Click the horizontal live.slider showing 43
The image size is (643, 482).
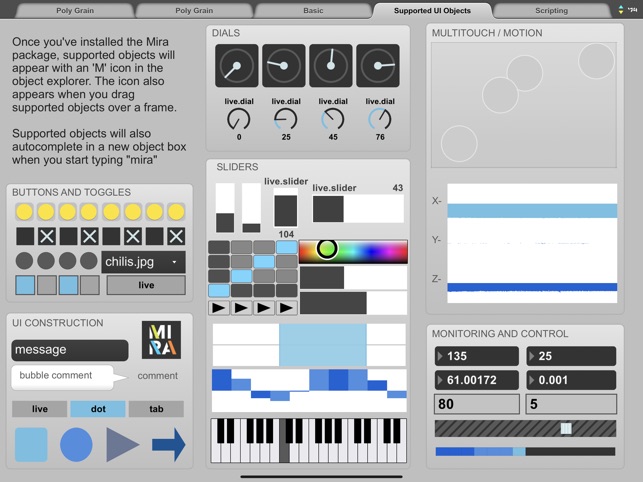[x=358, y=209]
